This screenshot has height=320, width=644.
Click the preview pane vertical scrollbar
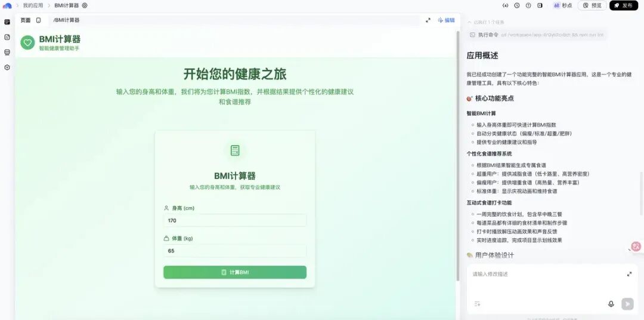[458, 156]
